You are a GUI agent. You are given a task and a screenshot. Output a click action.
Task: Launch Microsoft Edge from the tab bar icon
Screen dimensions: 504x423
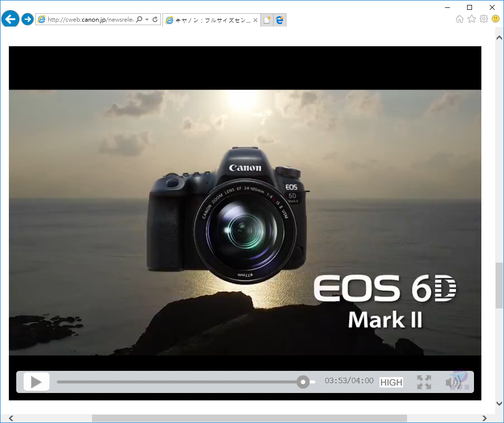[x=280, y=20]
